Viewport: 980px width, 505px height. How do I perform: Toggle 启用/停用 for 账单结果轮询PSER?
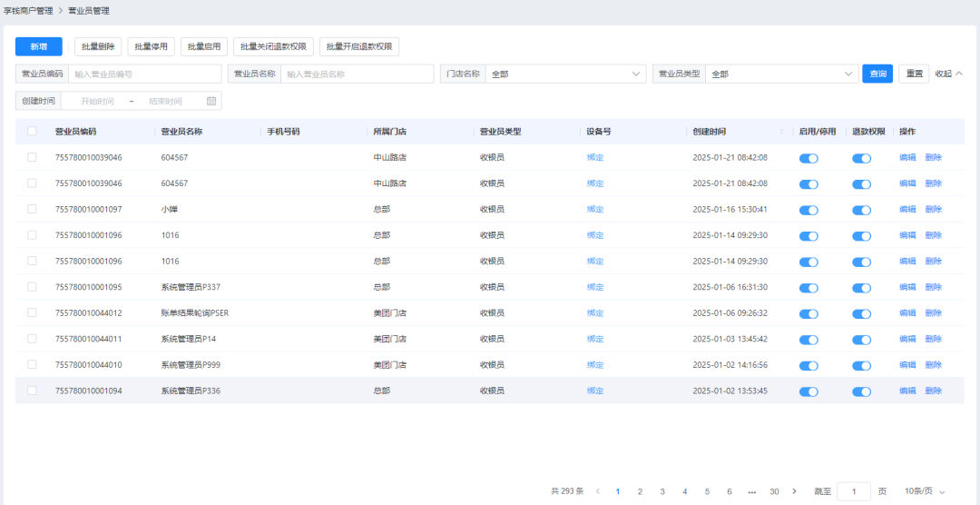tap(808, 313)
